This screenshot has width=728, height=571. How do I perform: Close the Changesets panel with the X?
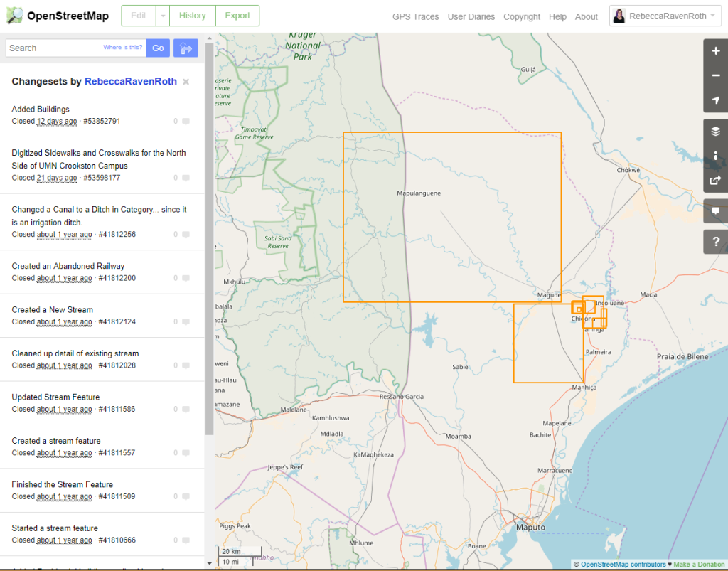coord(185,81)
